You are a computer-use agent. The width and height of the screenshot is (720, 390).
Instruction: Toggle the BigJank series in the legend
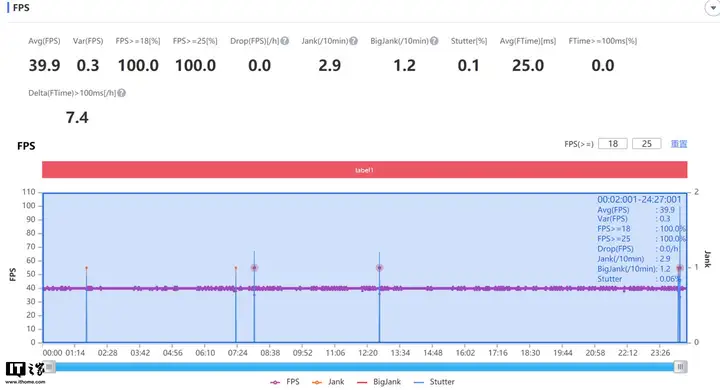(x=379, y=382)
